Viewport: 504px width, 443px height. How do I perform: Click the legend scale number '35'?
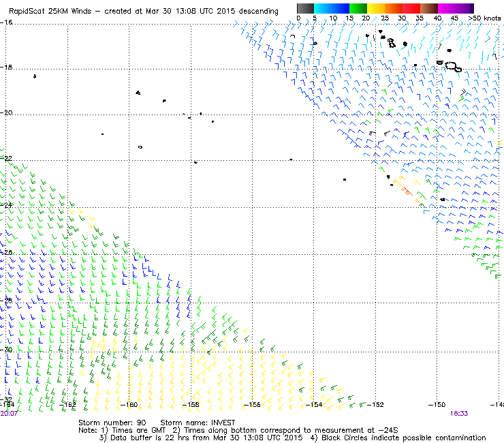[420, 18]
